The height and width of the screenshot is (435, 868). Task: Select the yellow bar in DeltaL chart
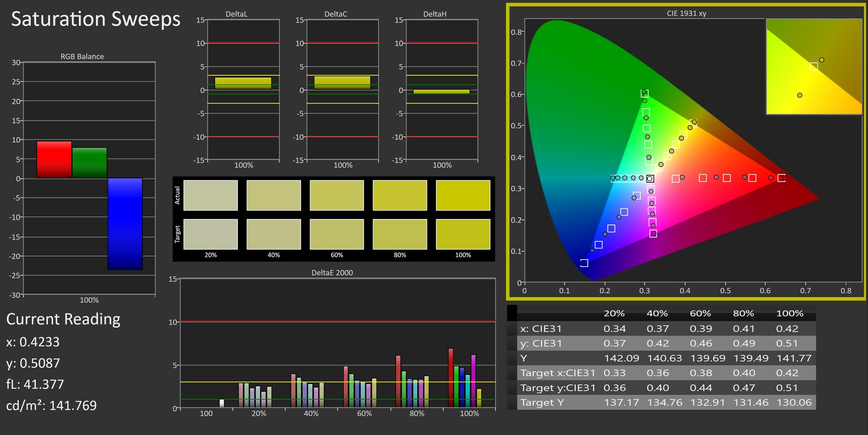[243, 83]
